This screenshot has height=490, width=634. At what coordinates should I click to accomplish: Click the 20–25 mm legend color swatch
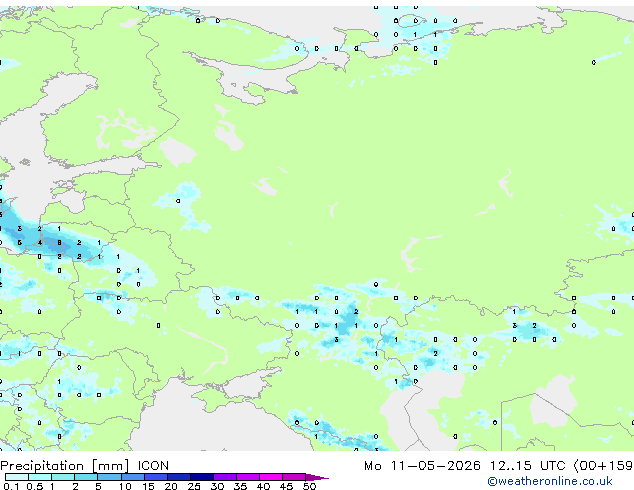tap(179, 477)
